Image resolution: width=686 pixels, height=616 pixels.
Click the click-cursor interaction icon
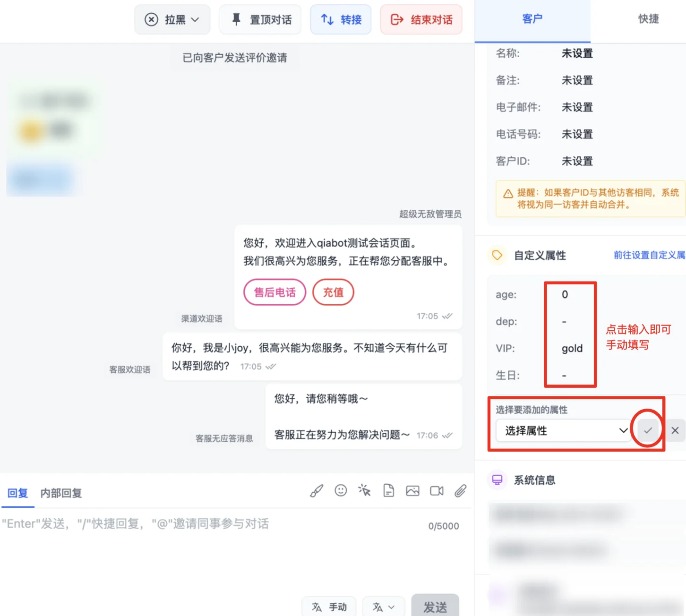click(365, 491)
